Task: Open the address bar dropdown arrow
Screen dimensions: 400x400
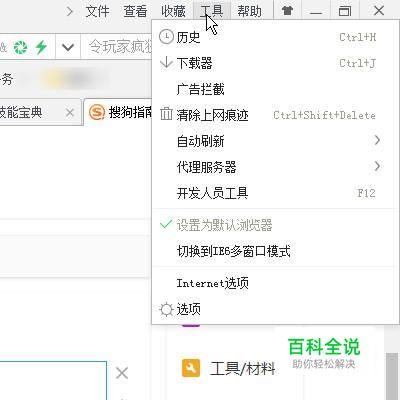Action: [68, 47]
